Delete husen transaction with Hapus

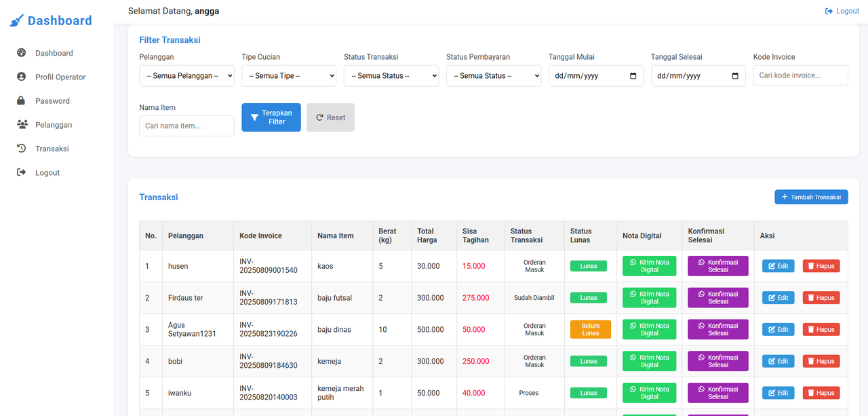tap(821, 266)
